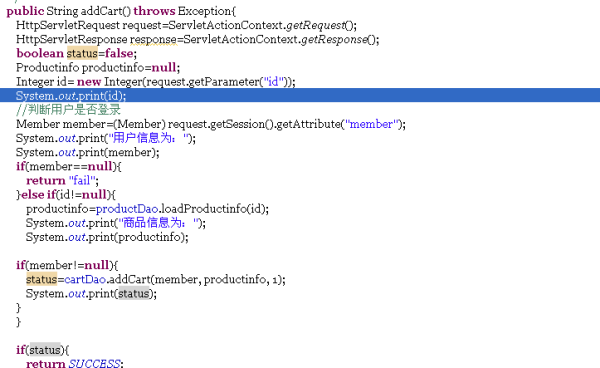Click the 'return "fail"' statement
The width and height of the screenshot is (600, 368).
click(62, 180)
